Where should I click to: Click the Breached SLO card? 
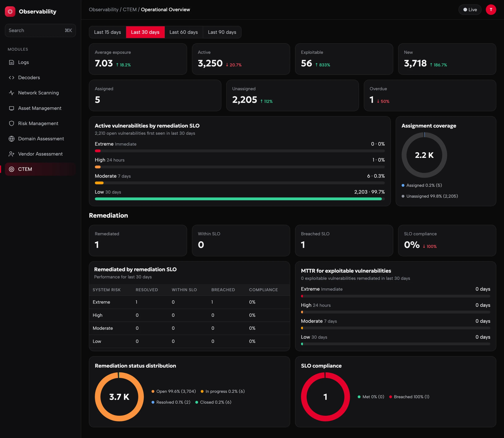coord(344,241)
